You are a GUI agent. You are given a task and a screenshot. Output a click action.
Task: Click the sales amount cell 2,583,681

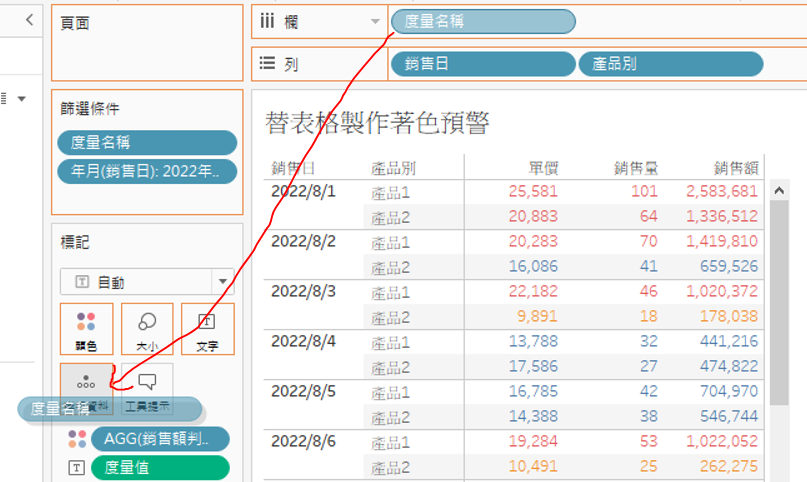pyautogui.click(x=722, y=191)
